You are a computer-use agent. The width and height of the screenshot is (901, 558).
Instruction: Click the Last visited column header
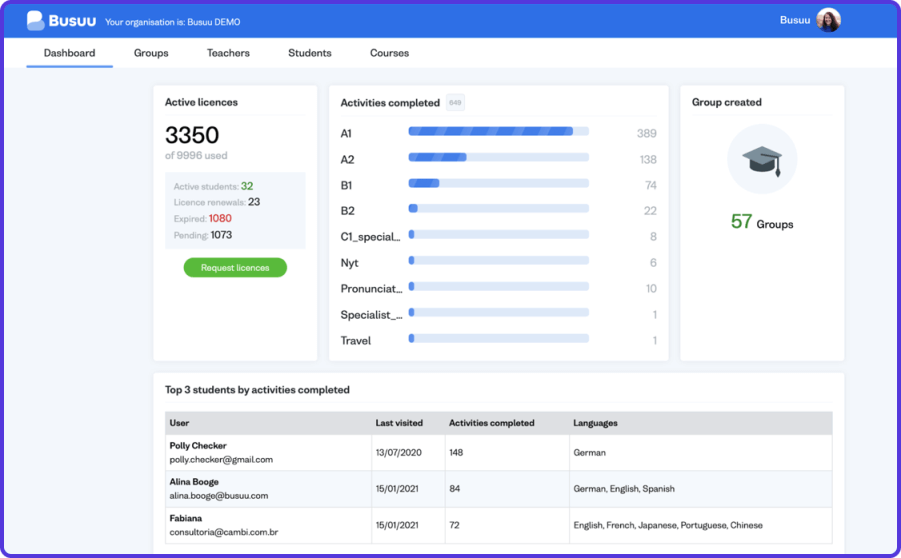click(399, 423)
